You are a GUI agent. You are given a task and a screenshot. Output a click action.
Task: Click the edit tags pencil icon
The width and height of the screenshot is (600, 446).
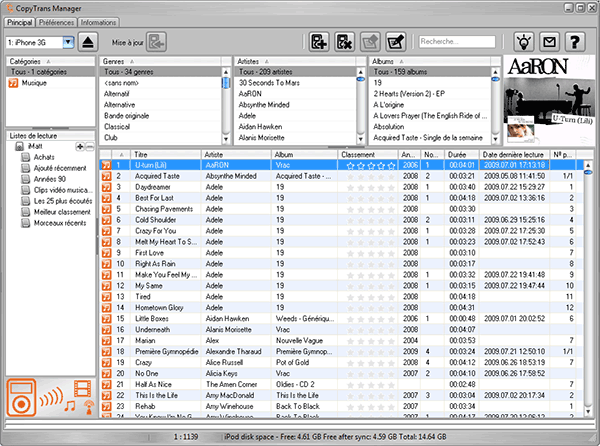[396, 42]
